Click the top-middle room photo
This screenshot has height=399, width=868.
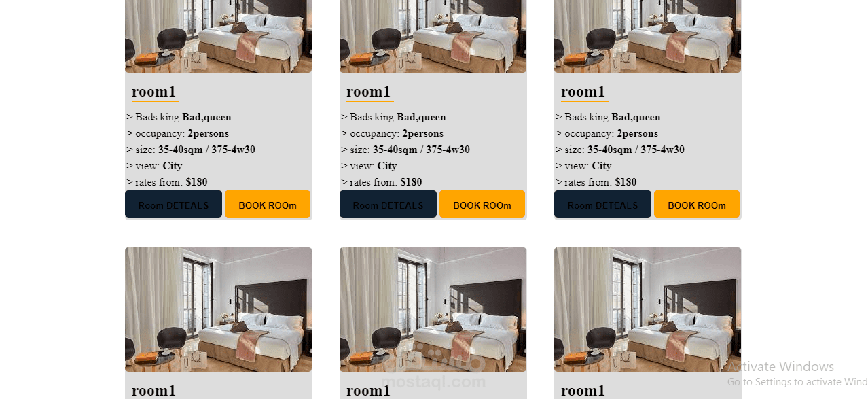(x=433, y=36)
